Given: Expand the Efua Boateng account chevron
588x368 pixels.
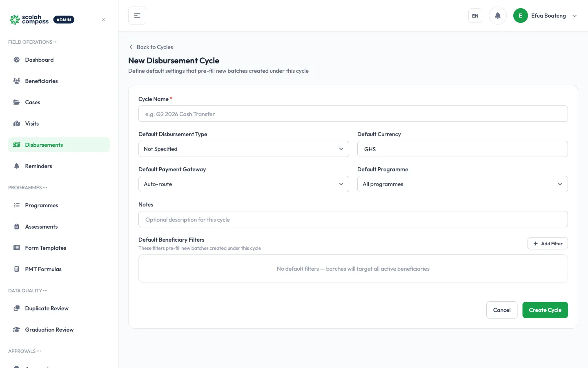Looking at the screenshot, I should (x=575, y=16).
